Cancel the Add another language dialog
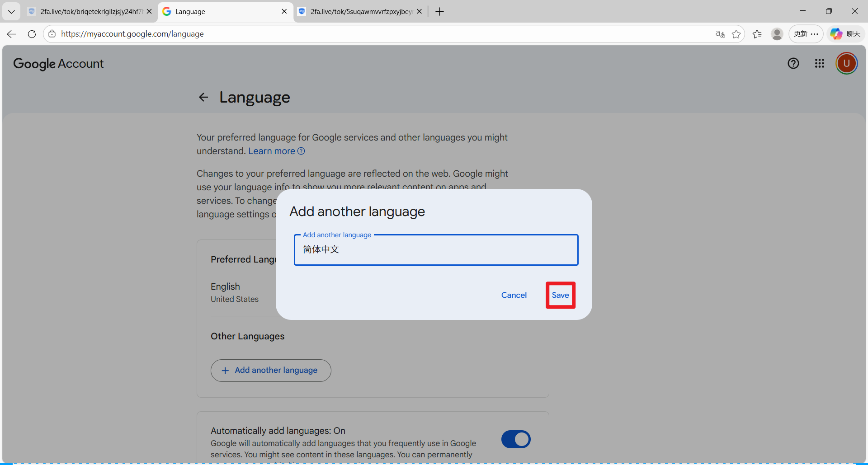This screenshot has width=868, height=465. pos(514,295)
